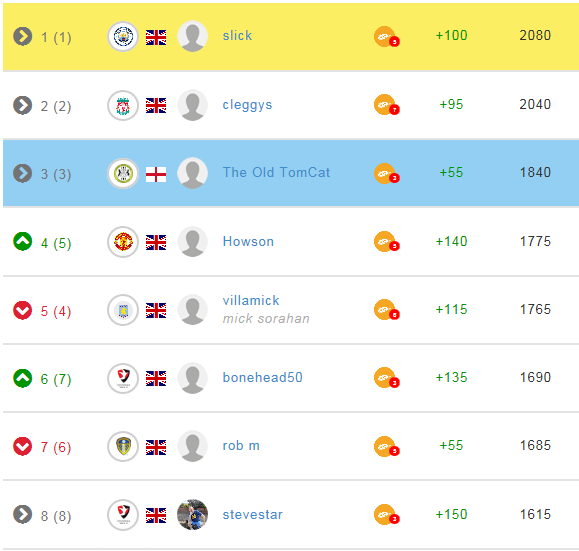
Task: Click the orange prediction badge in stevestar's row
Action: click(x=386, y=514)
